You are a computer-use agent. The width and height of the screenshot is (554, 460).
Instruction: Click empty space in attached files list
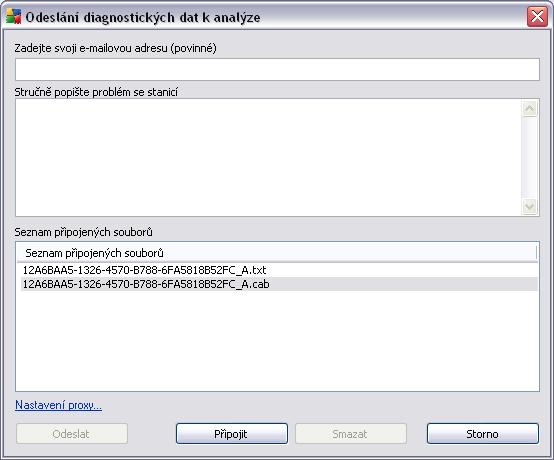277,341
